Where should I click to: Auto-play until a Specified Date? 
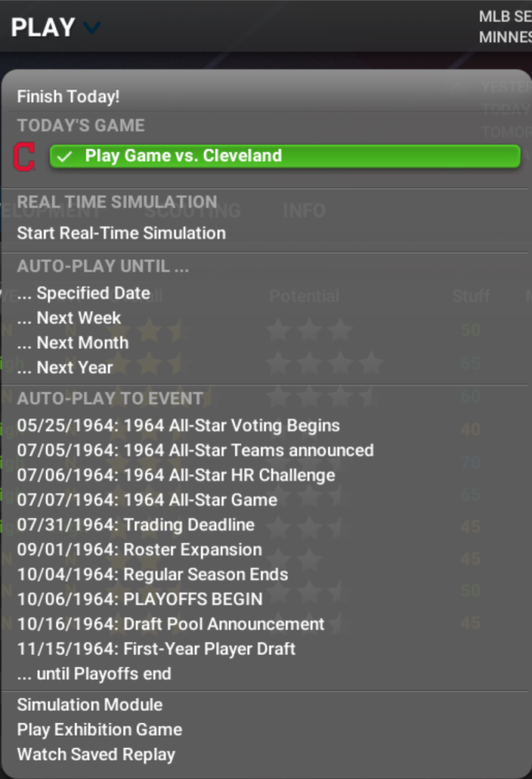tap(83, 293)
